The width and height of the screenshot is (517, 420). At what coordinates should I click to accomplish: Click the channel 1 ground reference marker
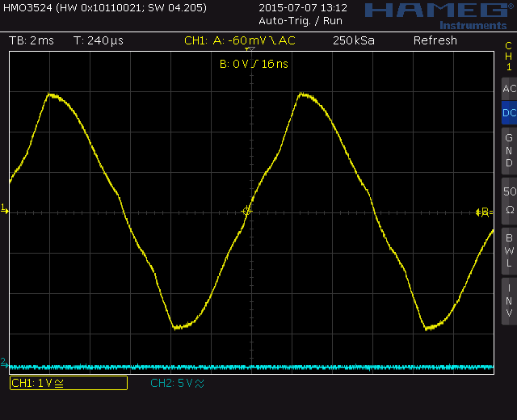(4, 210)
